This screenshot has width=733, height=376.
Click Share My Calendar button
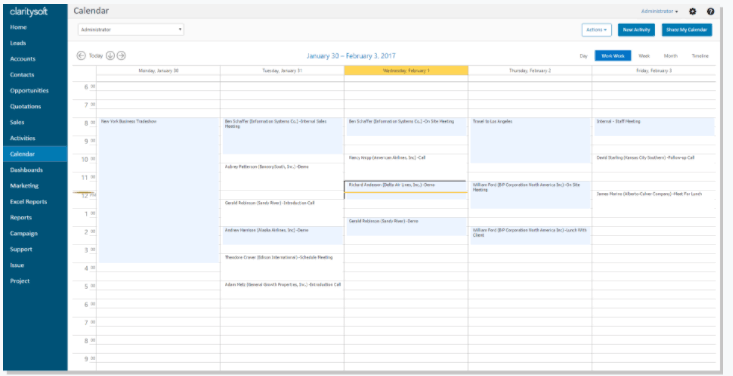(687, 30)
